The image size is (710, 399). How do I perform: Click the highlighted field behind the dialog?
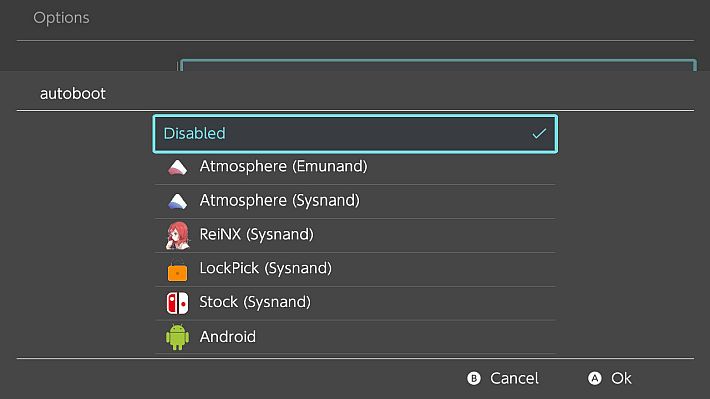pyautogui.click(x=438, y=65)
